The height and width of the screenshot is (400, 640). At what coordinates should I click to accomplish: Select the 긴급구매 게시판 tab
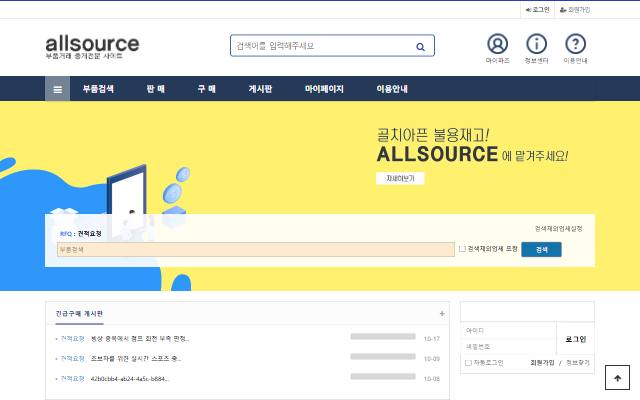coord(79,313)
